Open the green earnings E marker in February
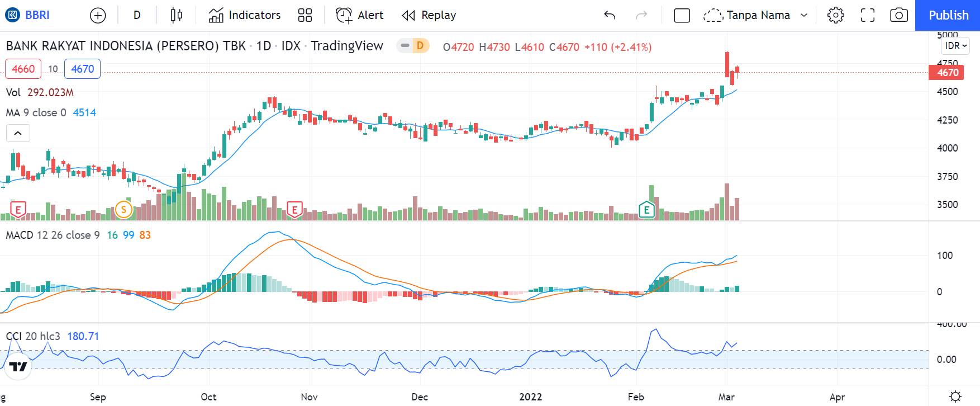 click(x=646, y=210)
